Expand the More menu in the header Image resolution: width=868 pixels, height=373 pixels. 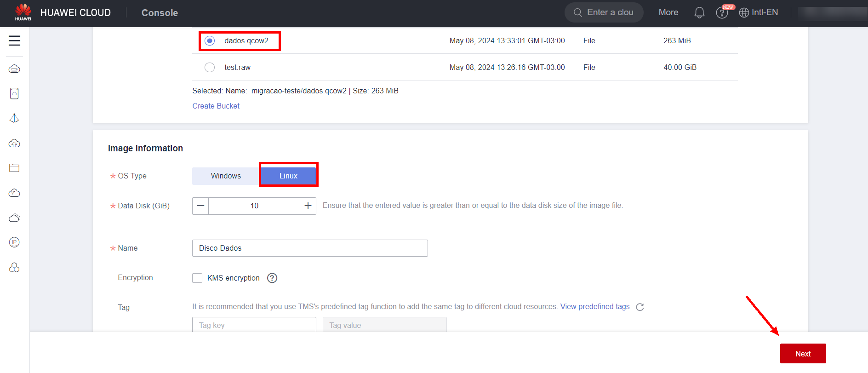tap(668, 13)
